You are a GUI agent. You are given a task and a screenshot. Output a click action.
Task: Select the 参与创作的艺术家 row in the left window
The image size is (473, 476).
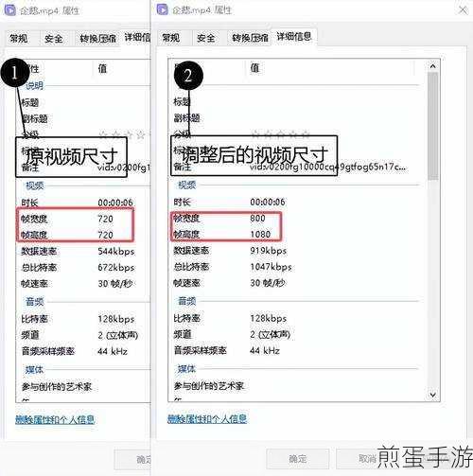pos(83,386)
